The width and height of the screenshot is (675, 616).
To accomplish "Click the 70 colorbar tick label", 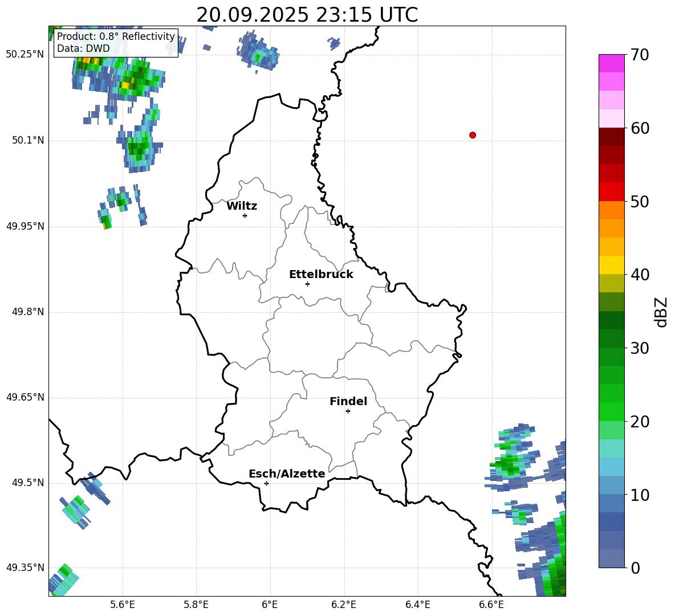I will (640, 55).
